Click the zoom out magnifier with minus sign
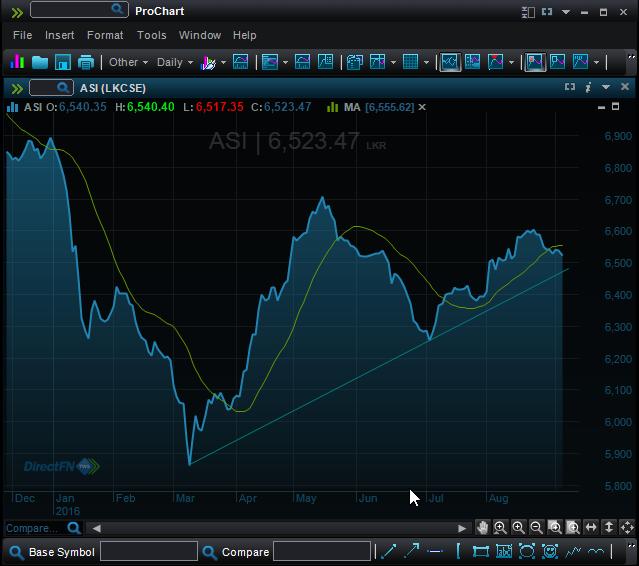The width and height of the screenshot is (639, 566). (x=536, y=528)
